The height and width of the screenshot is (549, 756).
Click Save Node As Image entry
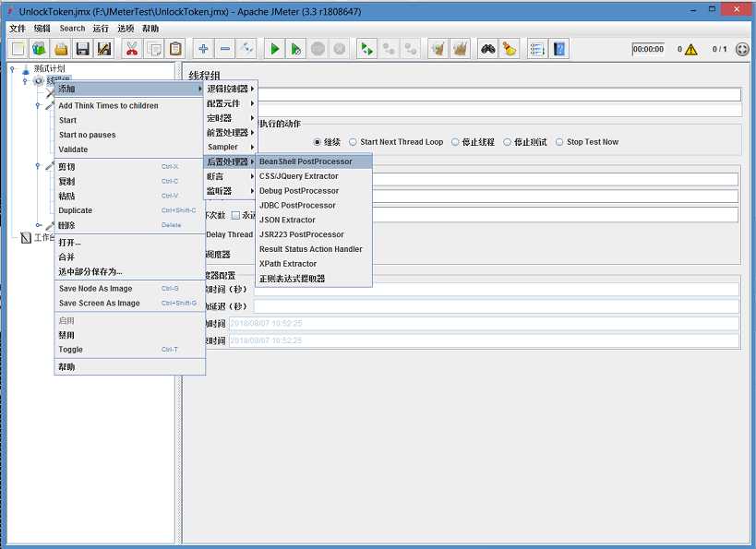129,288
